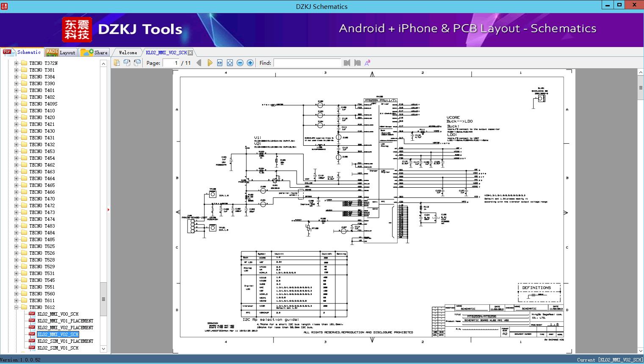Image resolution: width=644 pixels, height=364 pixels.
Task: Click the DZKJ red logo in the banner
Action: [77, 30]
